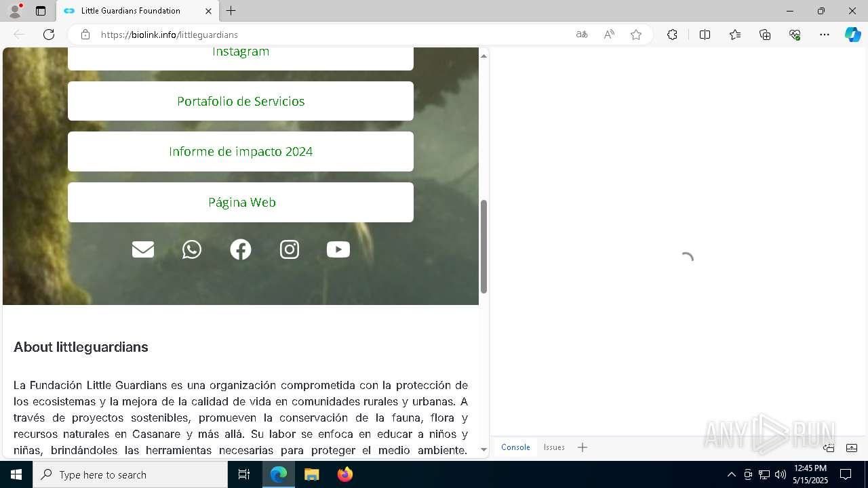Open tab actions menu icon
The width and height of the screenshot is (868, 488).
click(41, 11)
